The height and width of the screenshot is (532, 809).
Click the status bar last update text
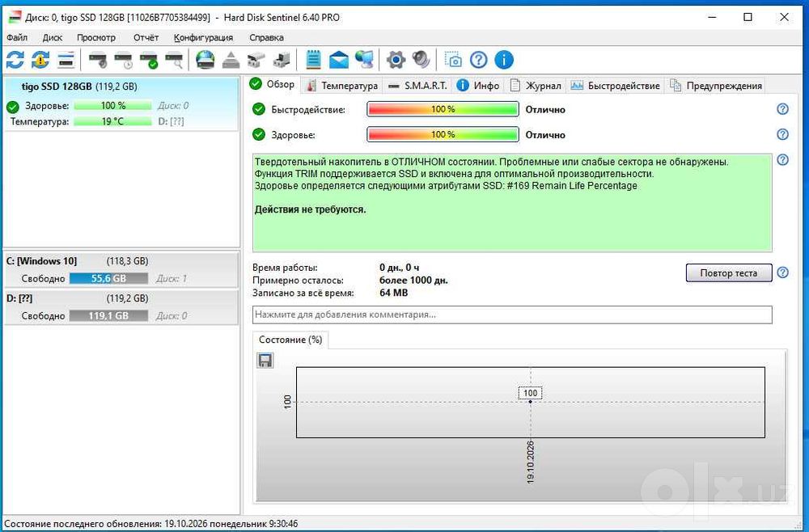point(150,524)
